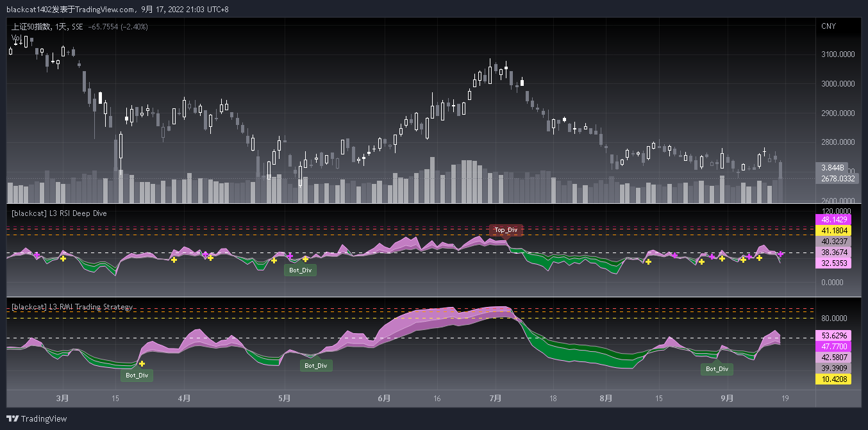Click the gray 39.3909 value tag

pos(832,368)
